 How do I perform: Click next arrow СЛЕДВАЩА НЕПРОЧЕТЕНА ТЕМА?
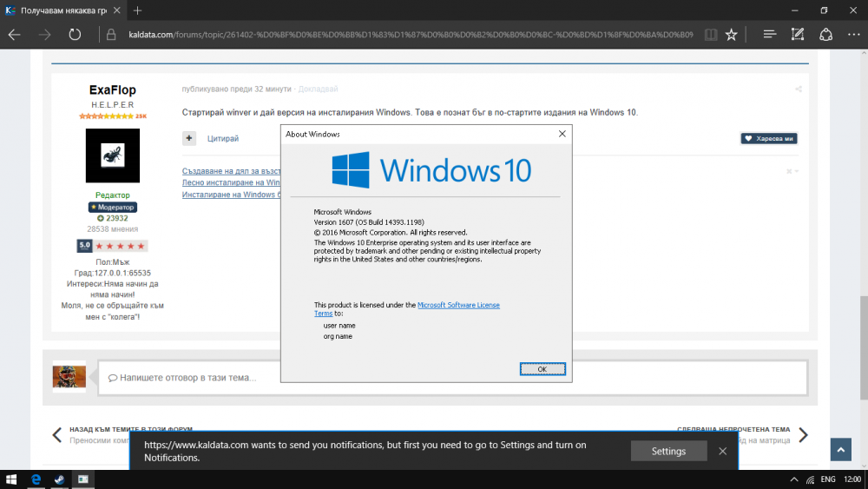[803, 435]
